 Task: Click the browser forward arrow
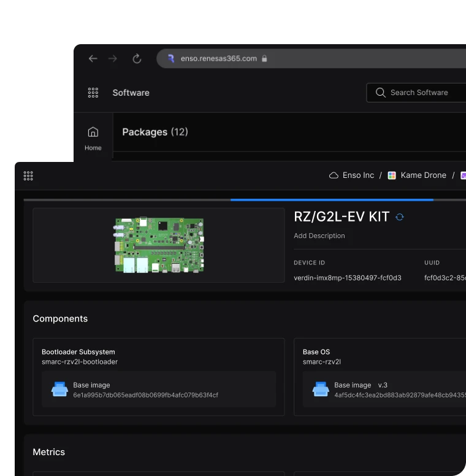click(x=113, y=59)
